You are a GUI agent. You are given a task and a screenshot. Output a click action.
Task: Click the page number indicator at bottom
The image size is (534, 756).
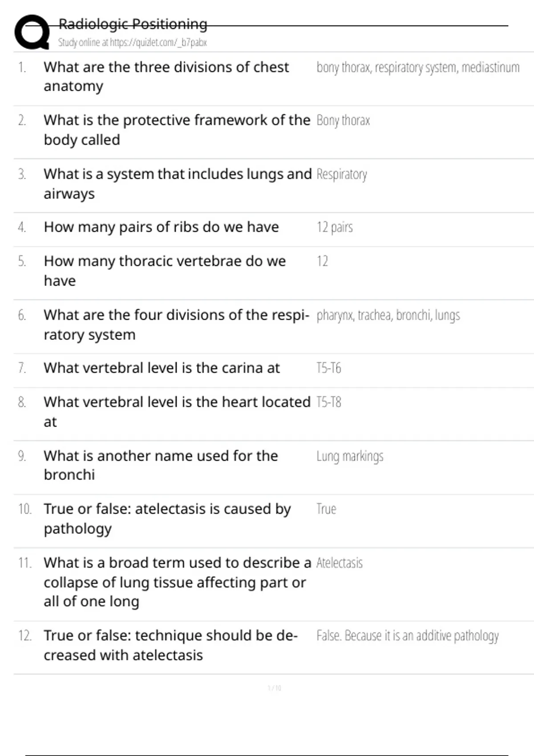tap(274, 688)
